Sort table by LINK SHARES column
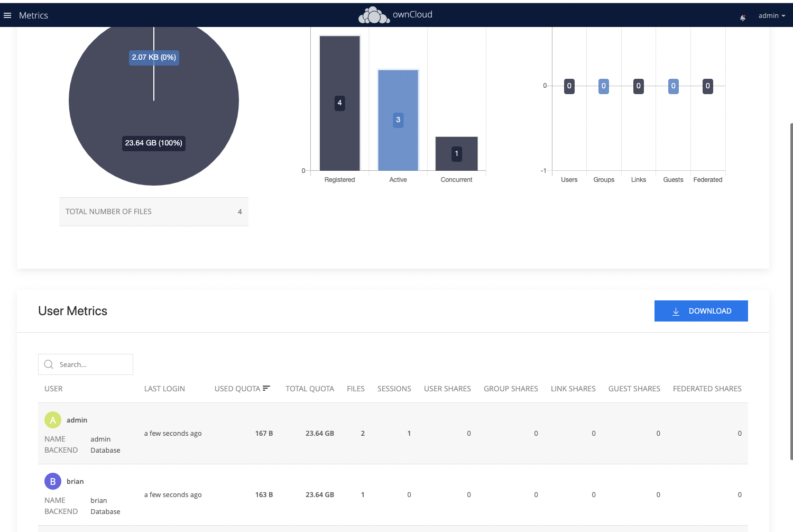The image size is (793, 532). click(x=573, y=389)
